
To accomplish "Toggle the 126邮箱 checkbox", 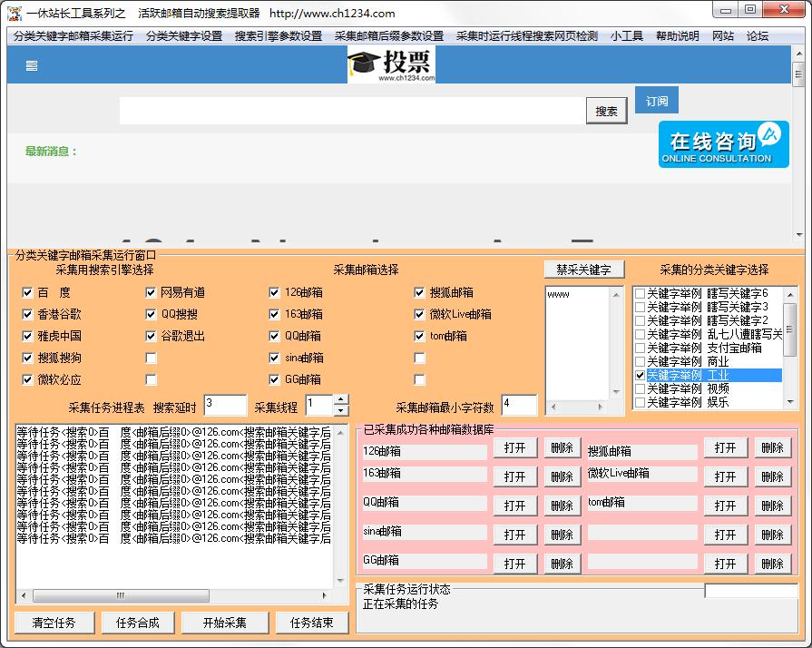I will (x=275, y=293).
